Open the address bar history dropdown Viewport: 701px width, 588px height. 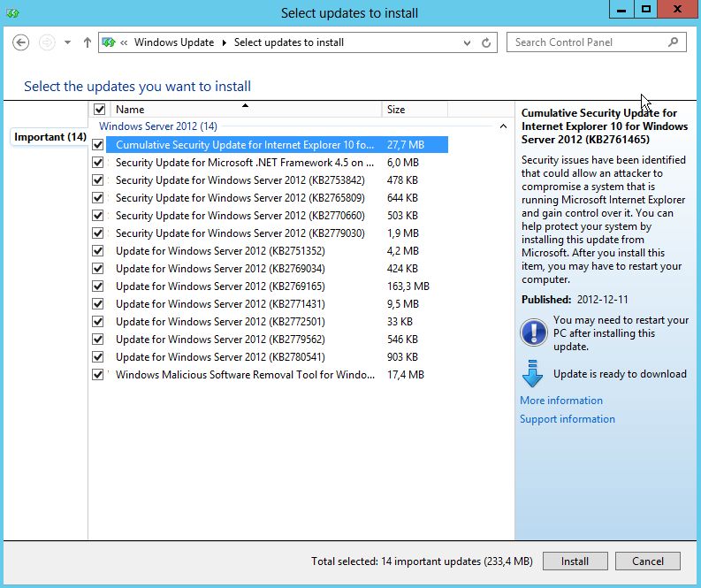(467, 43)
